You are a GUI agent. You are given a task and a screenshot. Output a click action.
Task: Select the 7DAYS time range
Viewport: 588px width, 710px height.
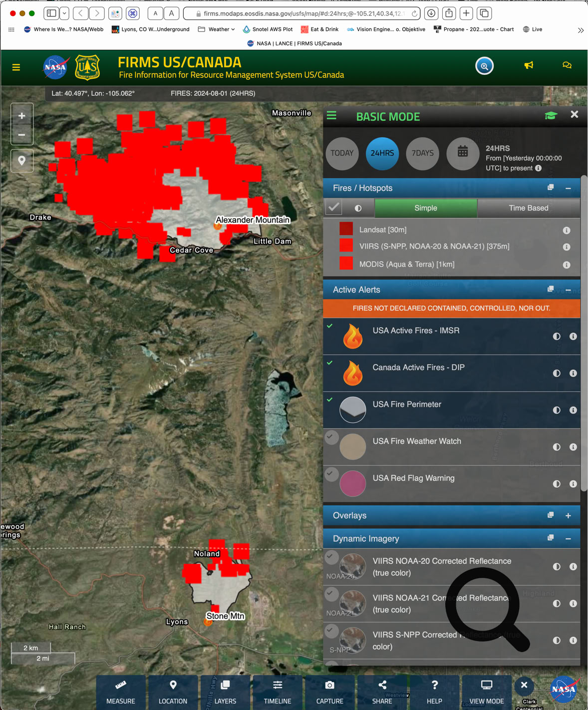[x=422, y=153]
